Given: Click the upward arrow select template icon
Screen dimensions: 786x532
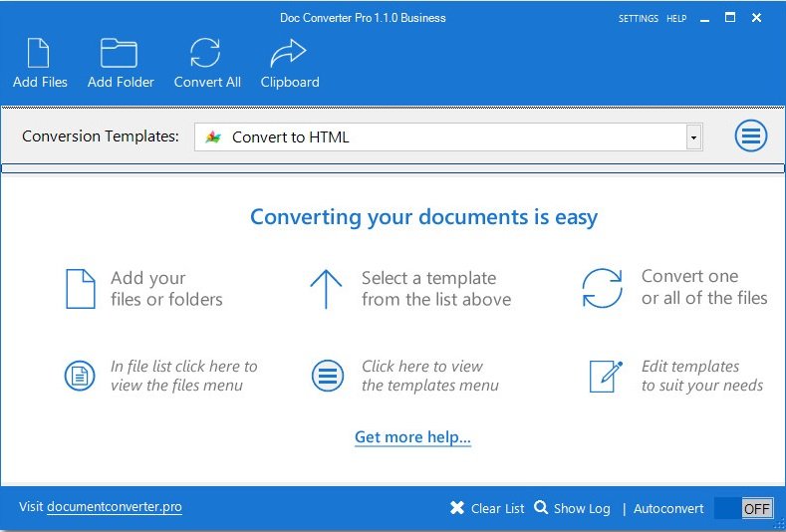Looking at the screenshot, I should point(326,289).
